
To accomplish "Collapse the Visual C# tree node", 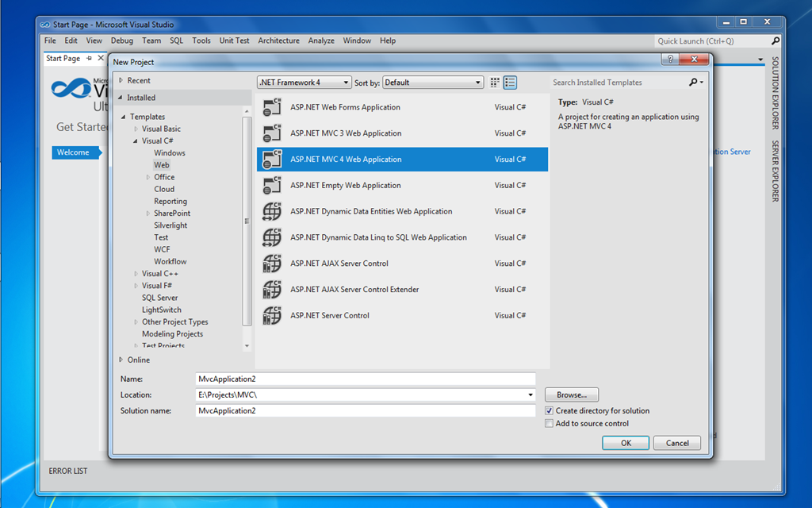I will pyautogui.click(x=136, y=141).
